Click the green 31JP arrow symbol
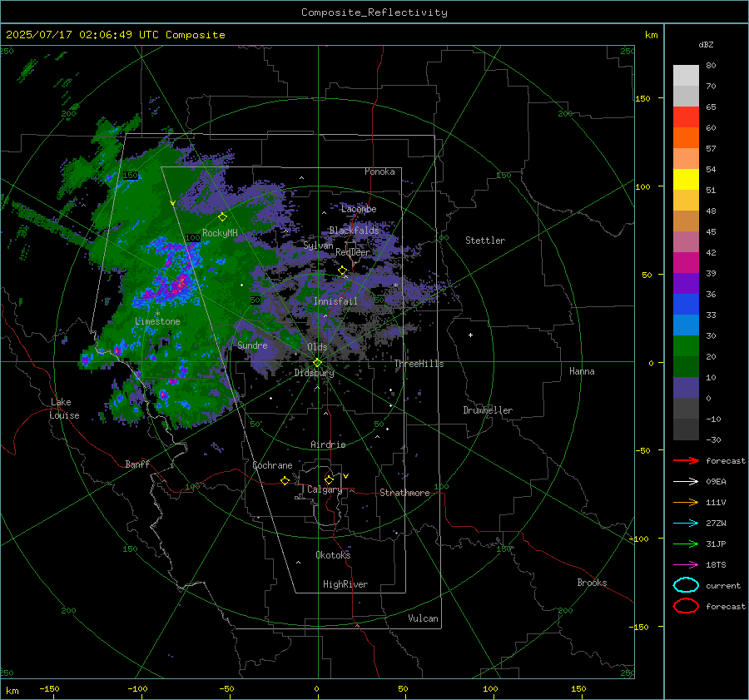This screenshot has height=700, width=749. coord(686,544)
